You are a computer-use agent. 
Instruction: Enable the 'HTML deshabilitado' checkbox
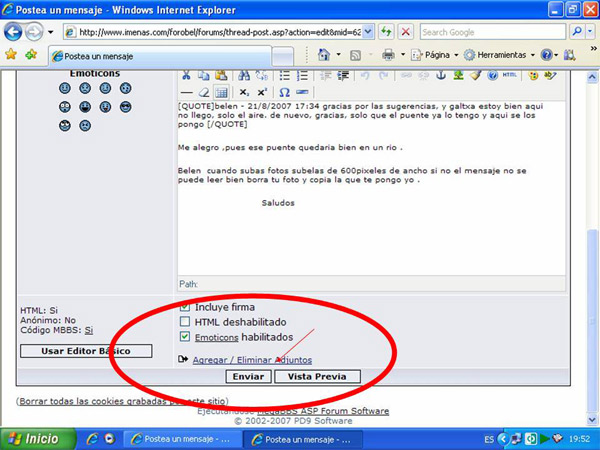(x=184, y=322)
